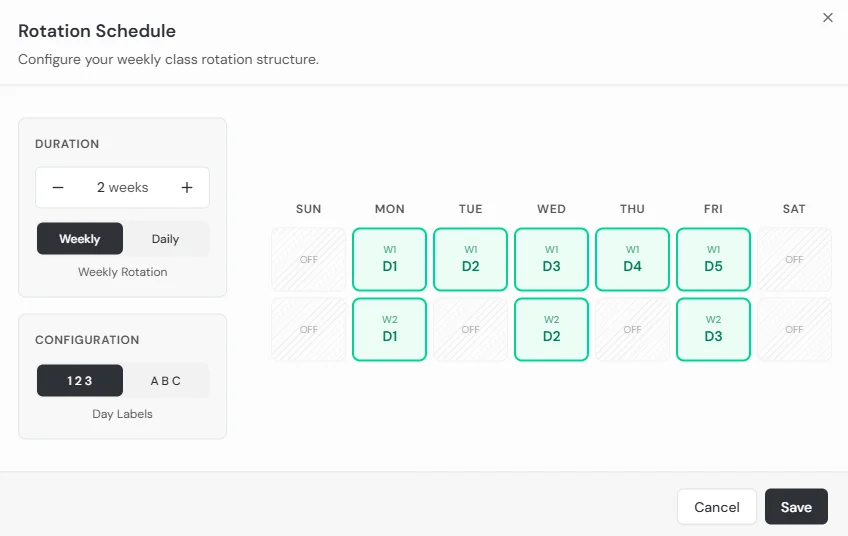This screenshot has width=848, height=536.
Task: Toggle Monday W2 D1 cell
Action: click(x=389, y=329)
